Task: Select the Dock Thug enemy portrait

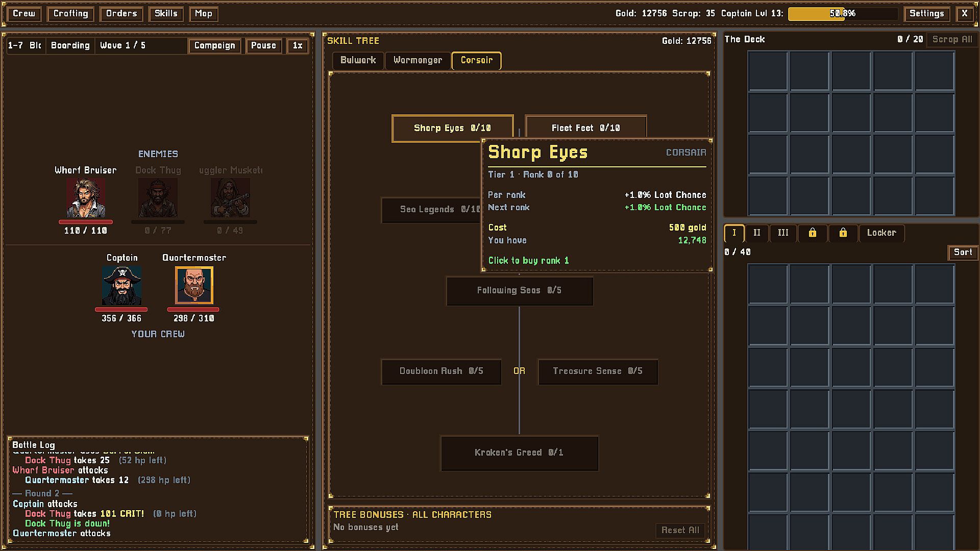Action: pos(158,198)
